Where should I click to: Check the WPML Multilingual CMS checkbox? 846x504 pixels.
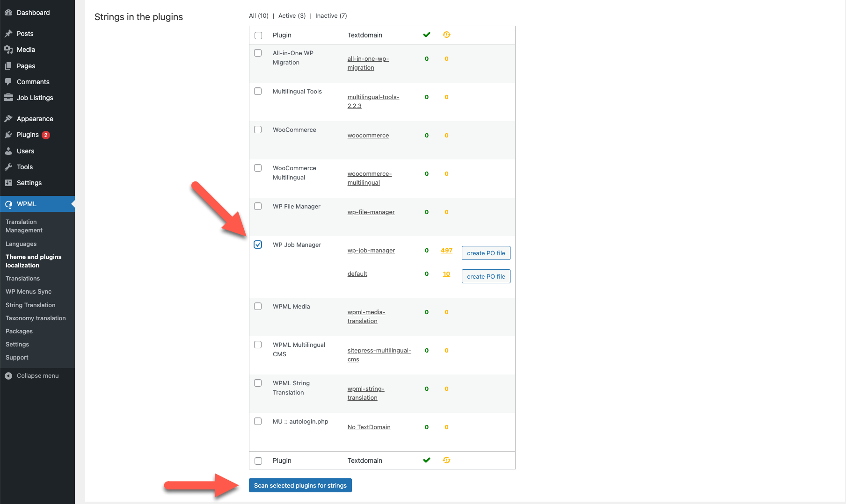(x=258, y=345)
